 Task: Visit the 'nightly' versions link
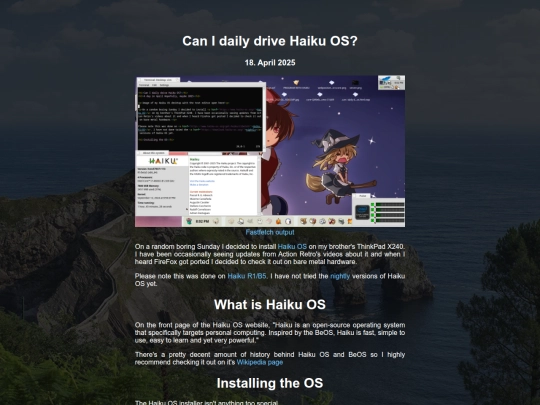(x=340, y=276)
